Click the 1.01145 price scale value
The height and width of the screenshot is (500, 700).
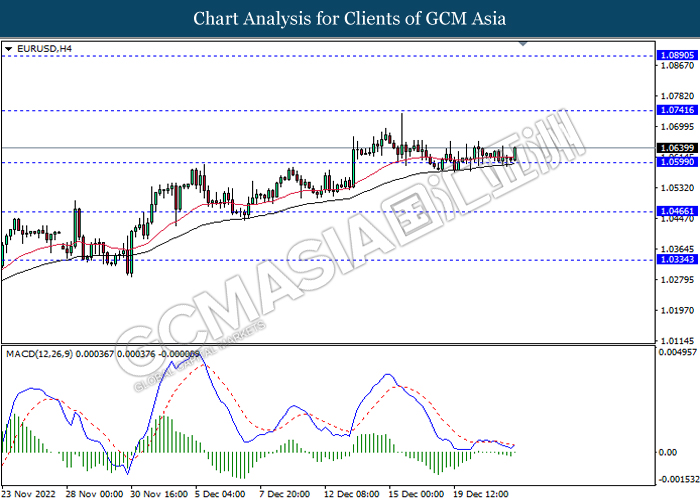[677, 341]
